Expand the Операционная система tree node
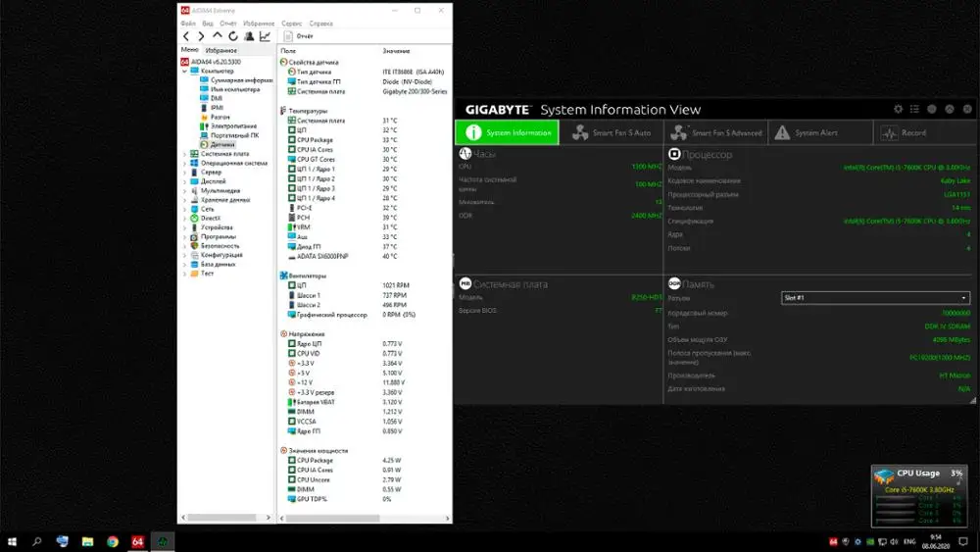The image size is (980, 552). point(185,163)
